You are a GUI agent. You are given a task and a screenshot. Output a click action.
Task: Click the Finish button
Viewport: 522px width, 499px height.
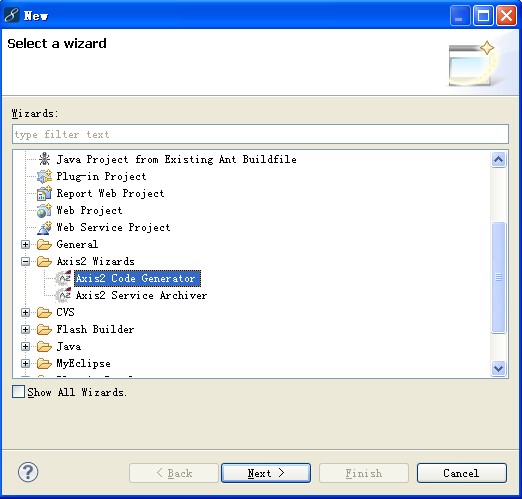[x=364, y=473]
